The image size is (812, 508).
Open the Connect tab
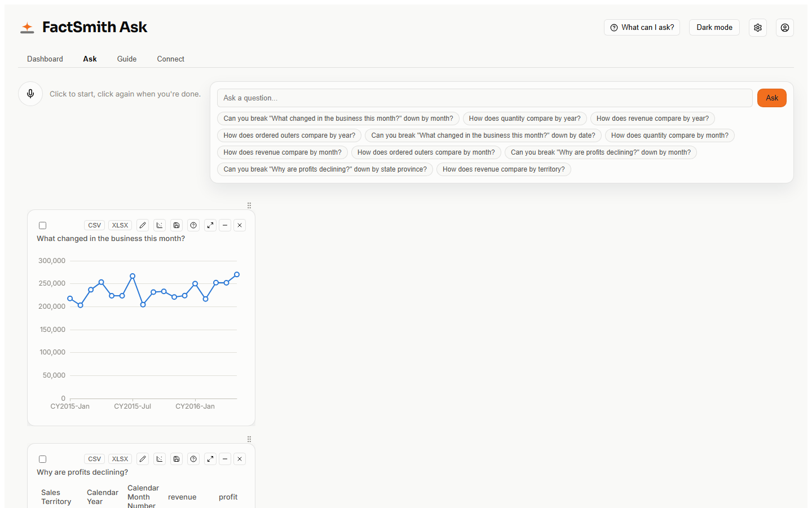point(171,59)
